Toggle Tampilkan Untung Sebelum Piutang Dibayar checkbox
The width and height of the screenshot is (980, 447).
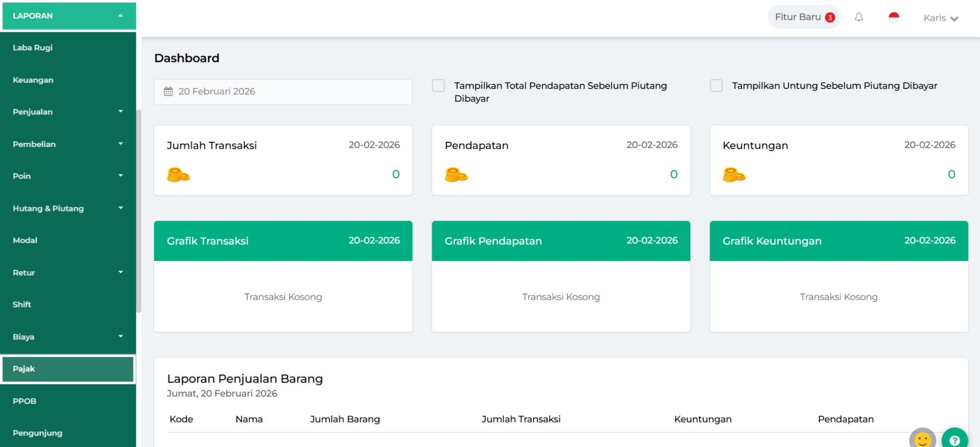716,86
